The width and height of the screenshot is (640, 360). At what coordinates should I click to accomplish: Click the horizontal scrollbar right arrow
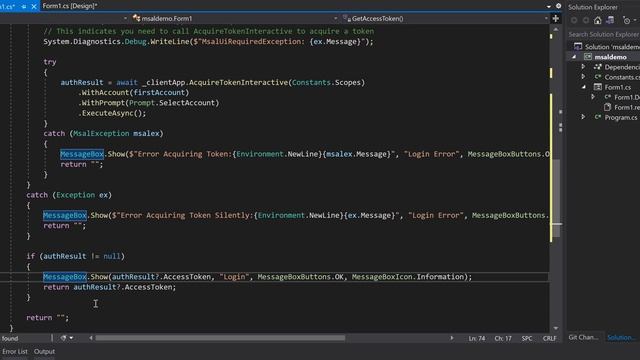(451, 338)
